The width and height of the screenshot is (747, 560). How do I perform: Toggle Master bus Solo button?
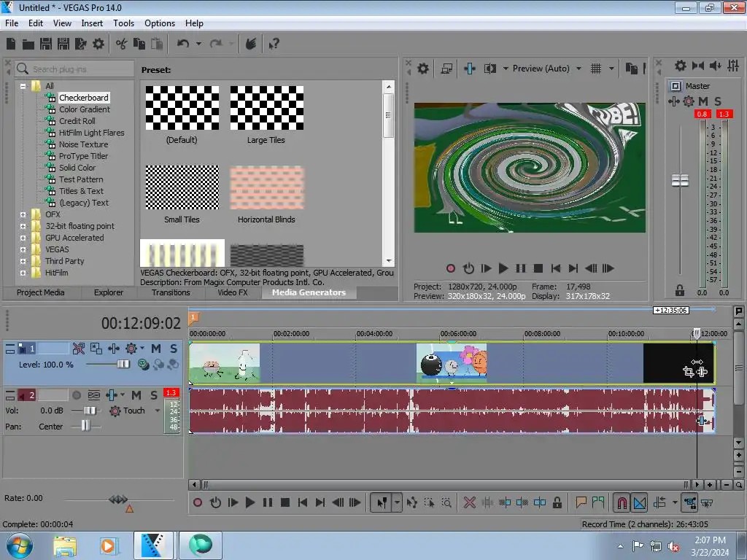(718, 101)
